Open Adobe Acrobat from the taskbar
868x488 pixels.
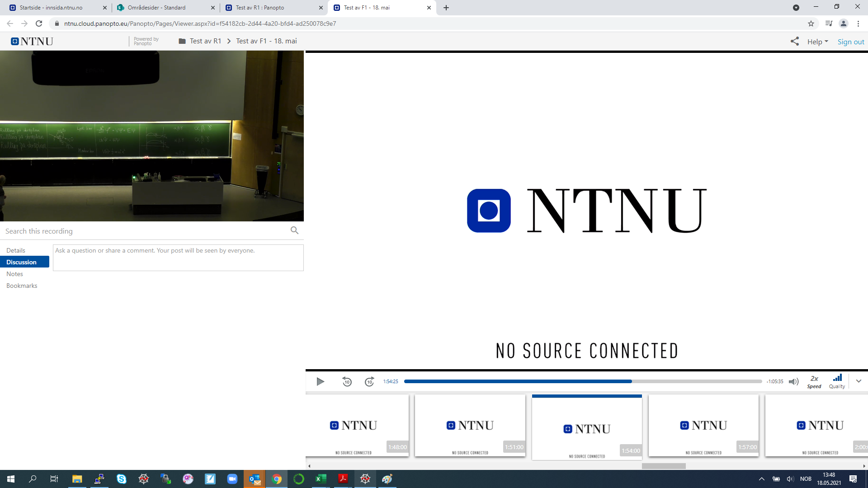[x=343, y=479]
